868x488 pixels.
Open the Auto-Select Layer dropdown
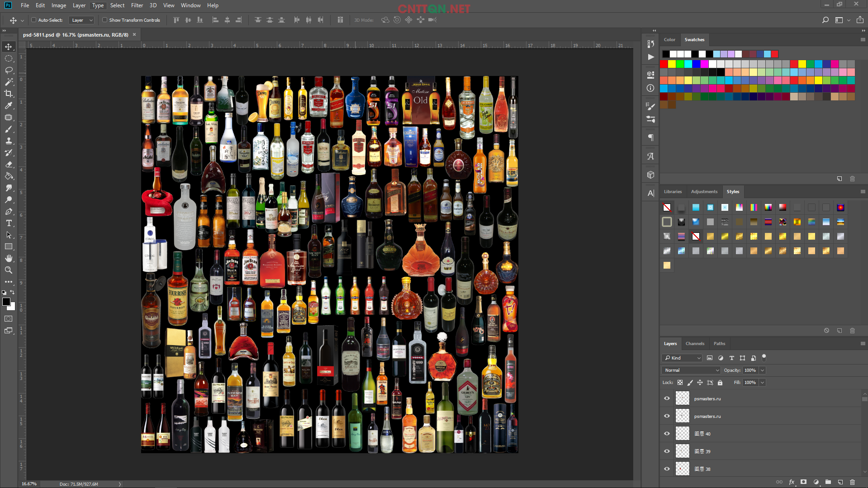(x=82, y=20)
